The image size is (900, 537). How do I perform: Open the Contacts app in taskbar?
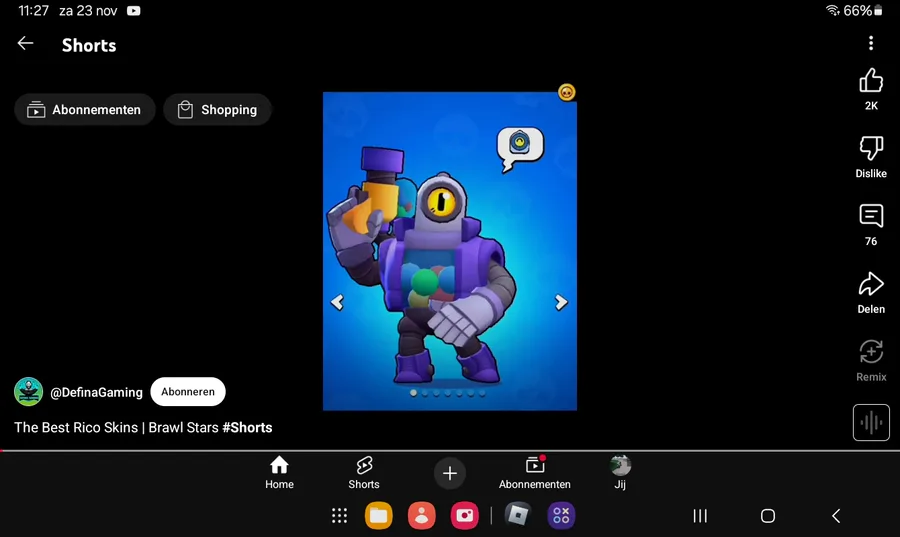click(x=421, y=516)
